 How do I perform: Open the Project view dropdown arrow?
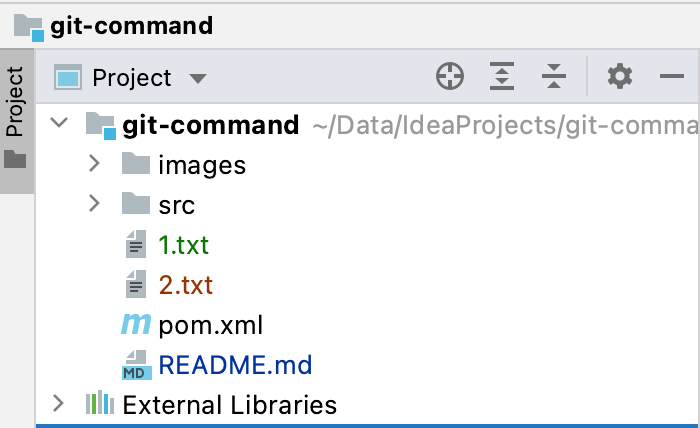[x=197, y=79]
